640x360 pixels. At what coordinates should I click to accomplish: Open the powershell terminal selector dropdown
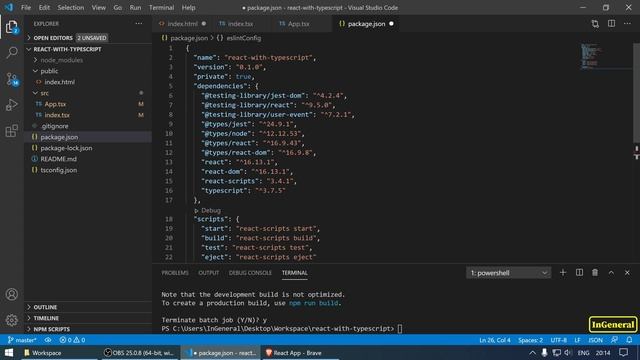[509, 273]
